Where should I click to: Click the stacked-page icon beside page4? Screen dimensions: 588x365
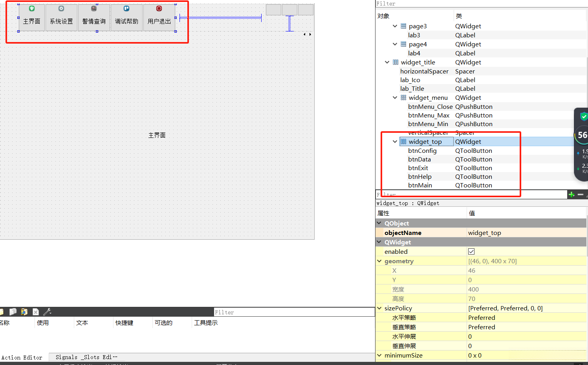(403, 44)
